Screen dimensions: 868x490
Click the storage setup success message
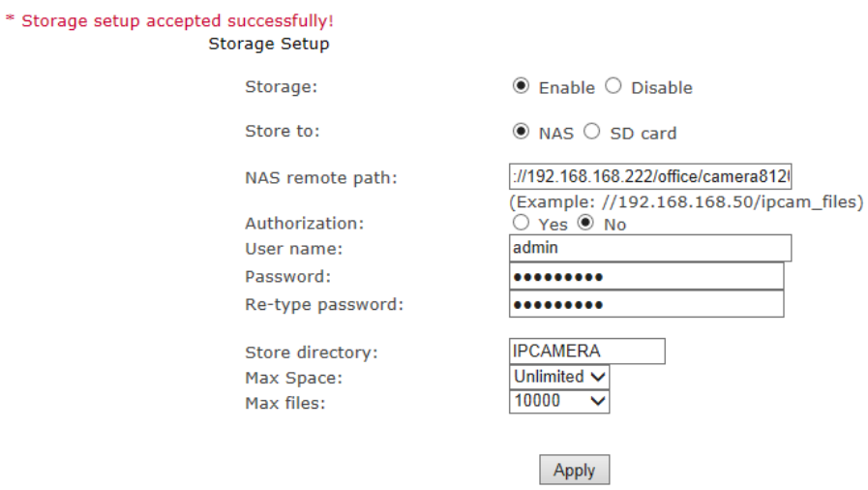pyautogui.click(x=170, y=21)
